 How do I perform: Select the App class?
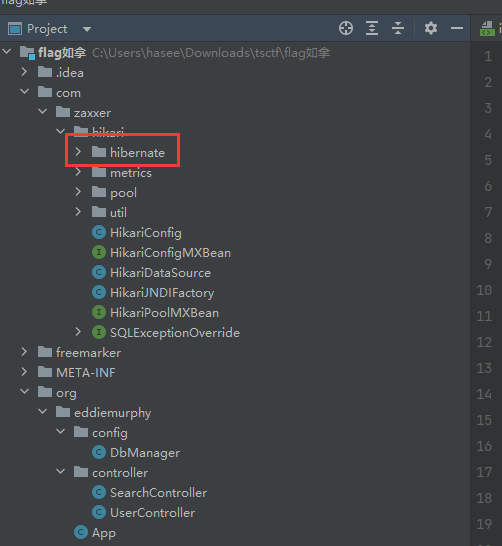104,533
